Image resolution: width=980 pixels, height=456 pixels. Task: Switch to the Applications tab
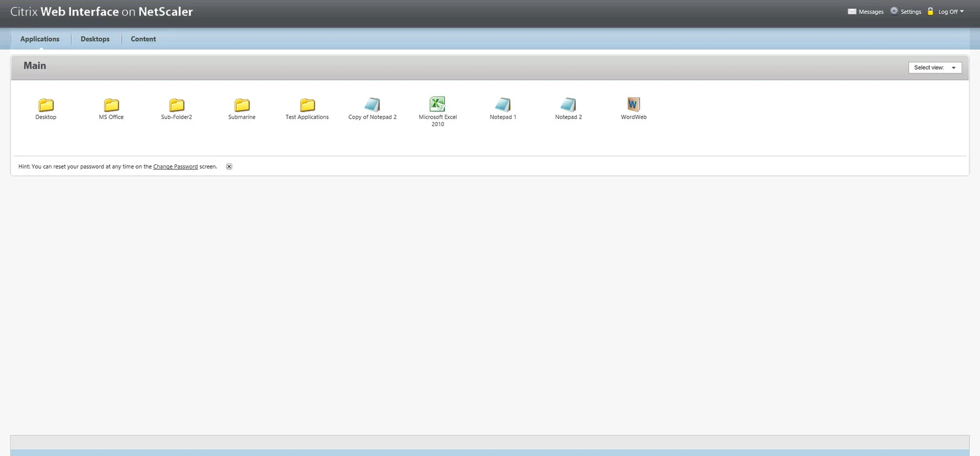point(40,39)
